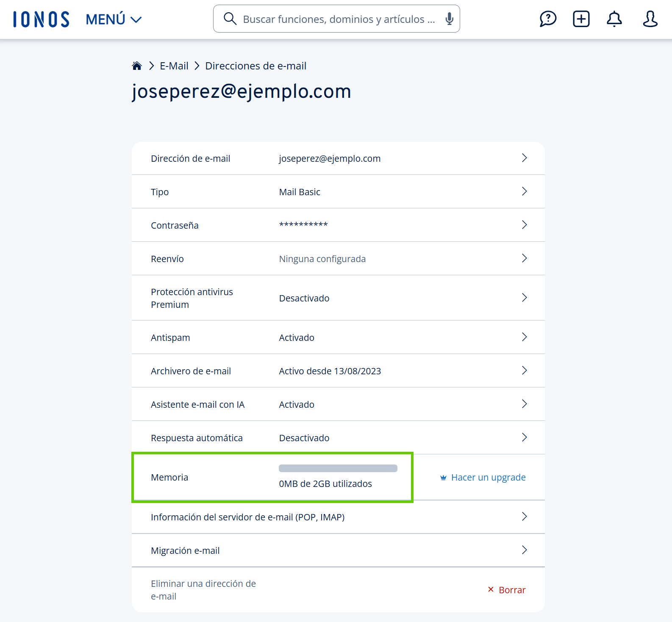
Task: Click Activo desde 13/08/2023 value
Action: coord(330,371)
